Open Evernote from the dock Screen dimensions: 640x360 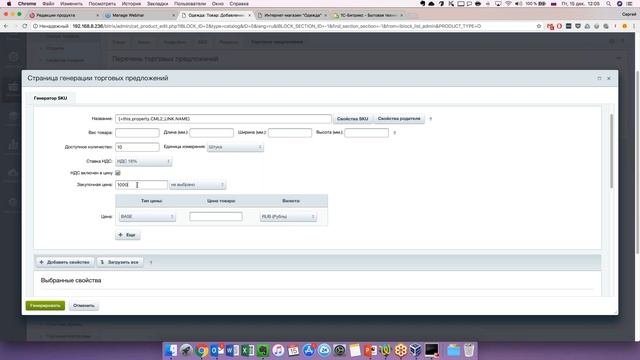point(263,350)
